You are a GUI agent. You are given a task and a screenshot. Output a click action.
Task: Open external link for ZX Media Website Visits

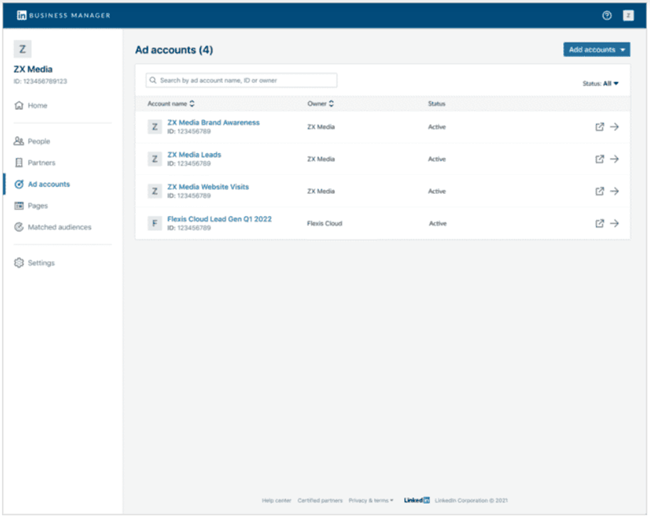pos(600,191)
